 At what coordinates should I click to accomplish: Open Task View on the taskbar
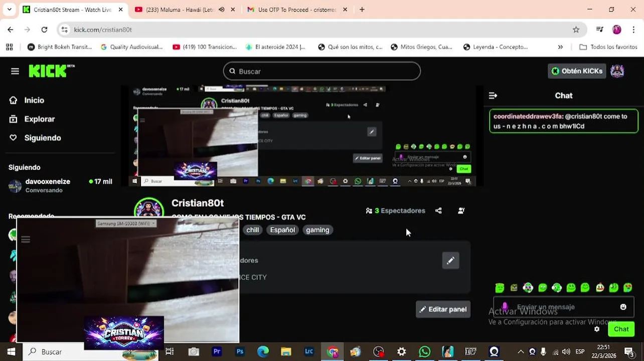170,351
